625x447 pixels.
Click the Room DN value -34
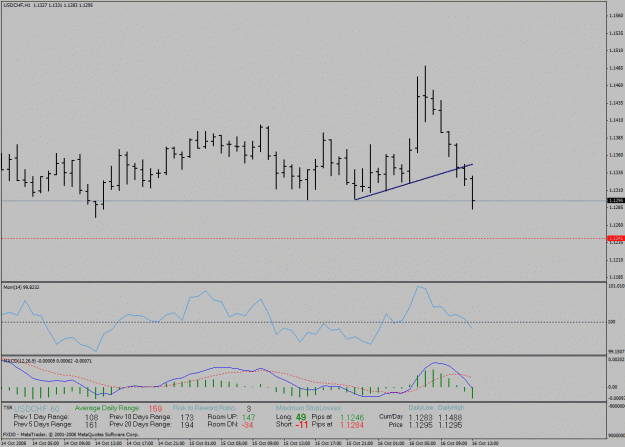click(247, 425)
